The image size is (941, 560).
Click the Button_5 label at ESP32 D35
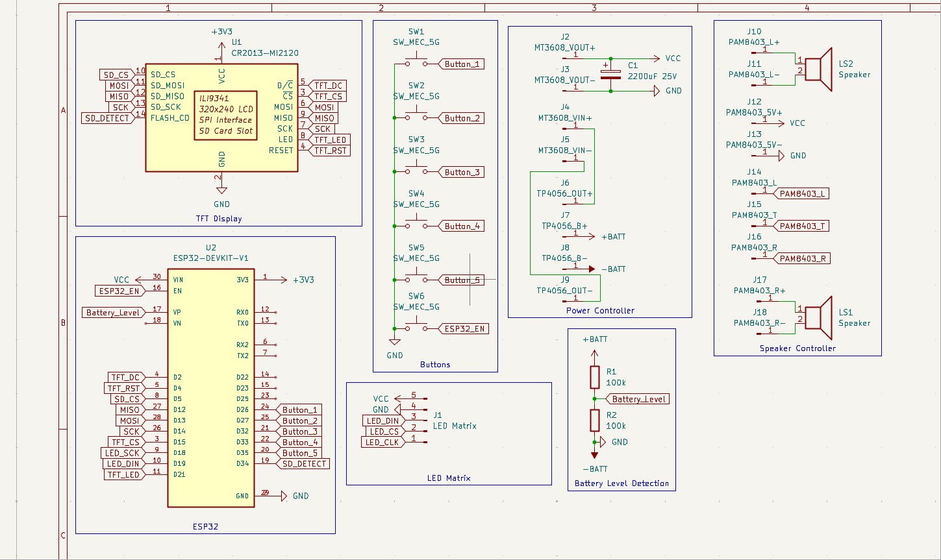coord(299,452)
